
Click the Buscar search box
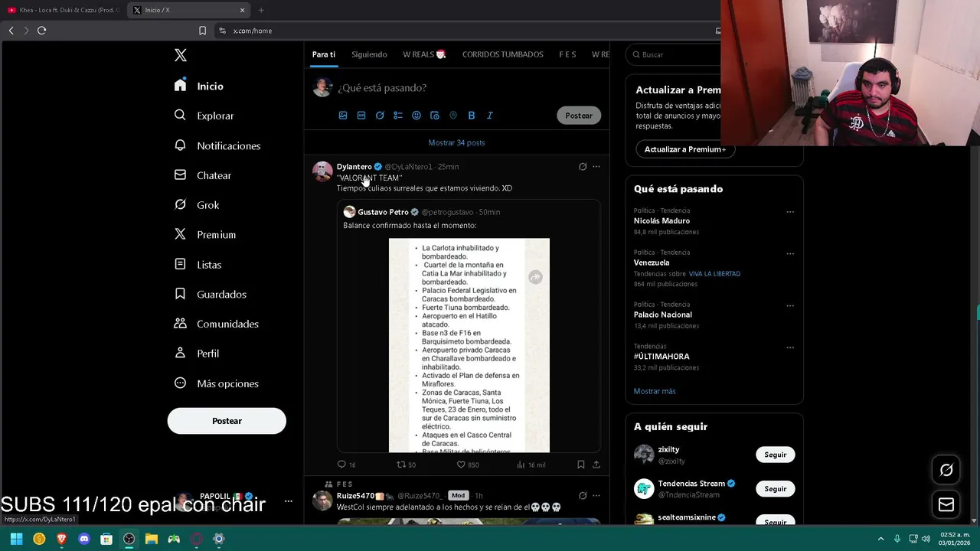tap(674, 54)
